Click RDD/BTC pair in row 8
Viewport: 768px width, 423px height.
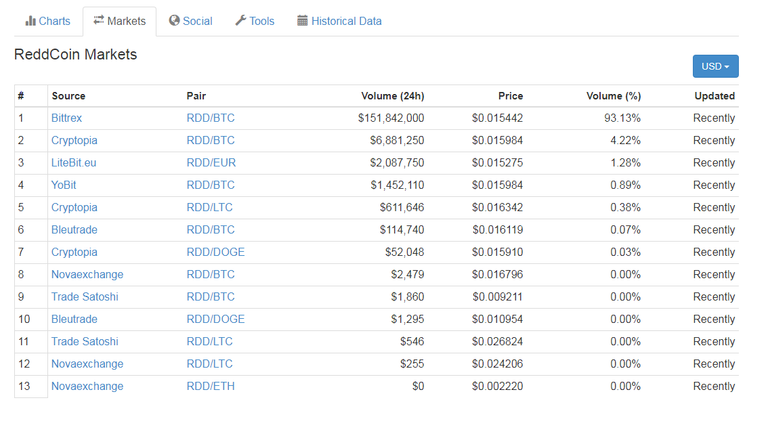point(211,275)
